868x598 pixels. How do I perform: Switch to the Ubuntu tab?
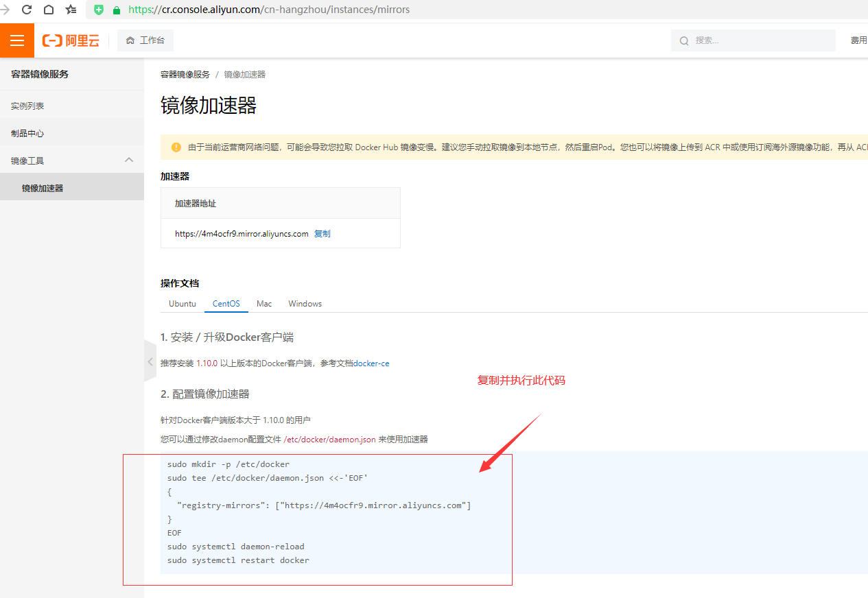click(183, 304)
